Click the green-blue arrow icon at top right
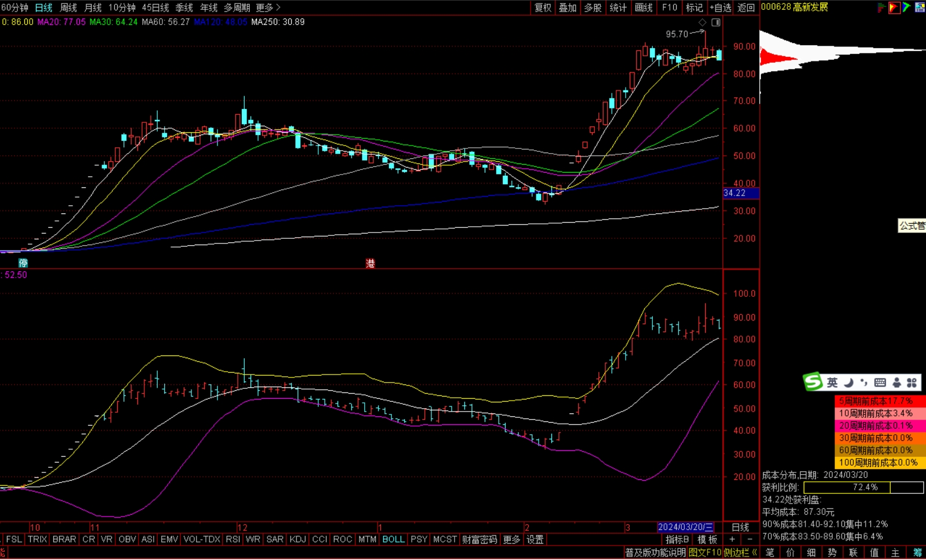Viewport: 926px width, 560px height. [906, 8]
